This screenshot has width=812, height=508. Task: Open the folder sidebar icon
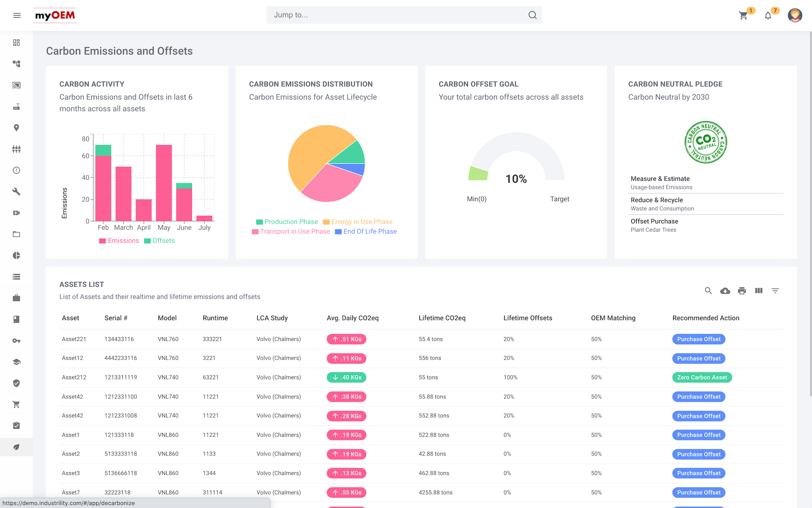(16, 234)
